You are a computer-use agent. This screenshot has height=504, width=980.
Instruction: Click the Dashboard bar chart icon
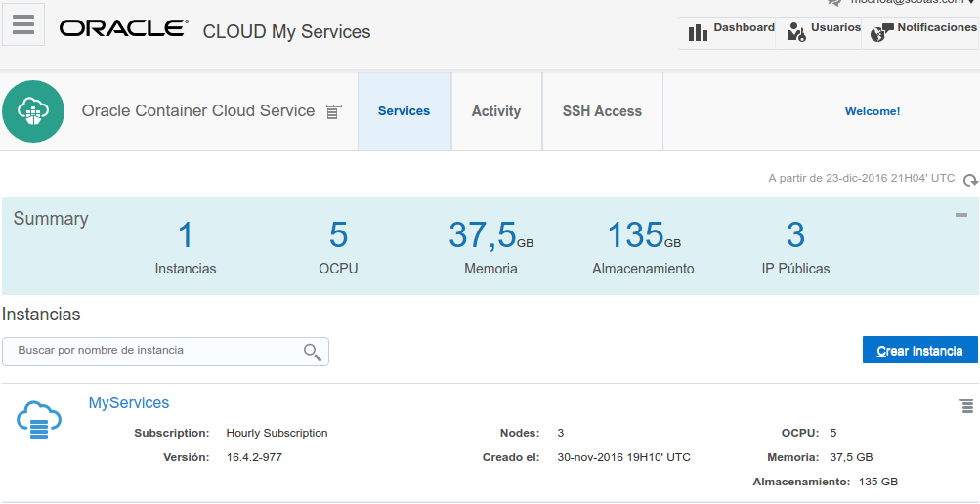pos(698,33)
